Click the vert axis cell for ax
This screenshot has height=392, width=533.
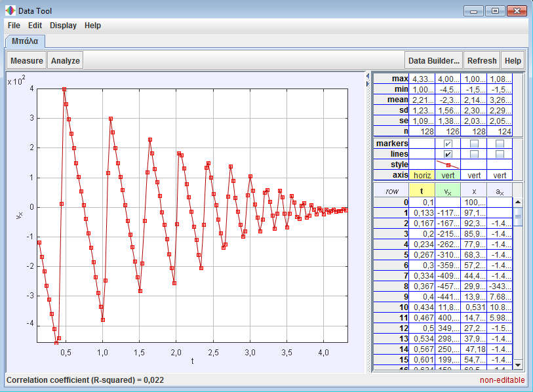500,175
